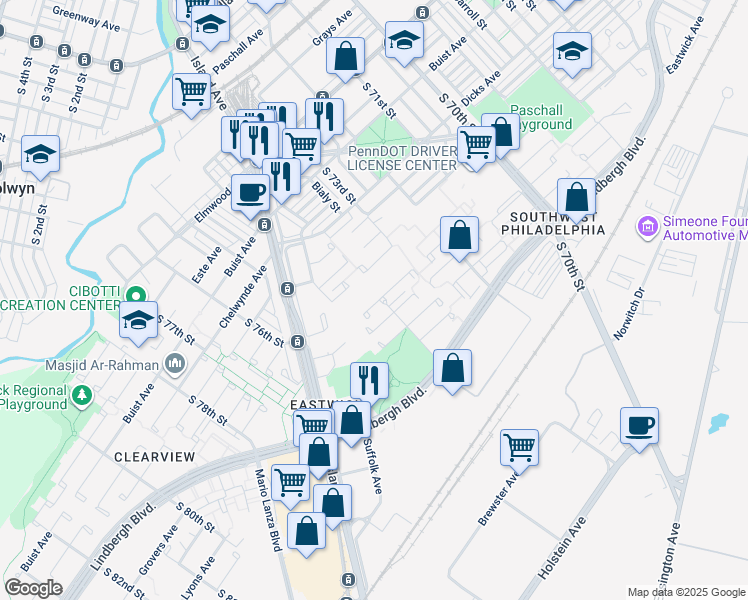Open the Regional Playground tree pin

point(82,396)
